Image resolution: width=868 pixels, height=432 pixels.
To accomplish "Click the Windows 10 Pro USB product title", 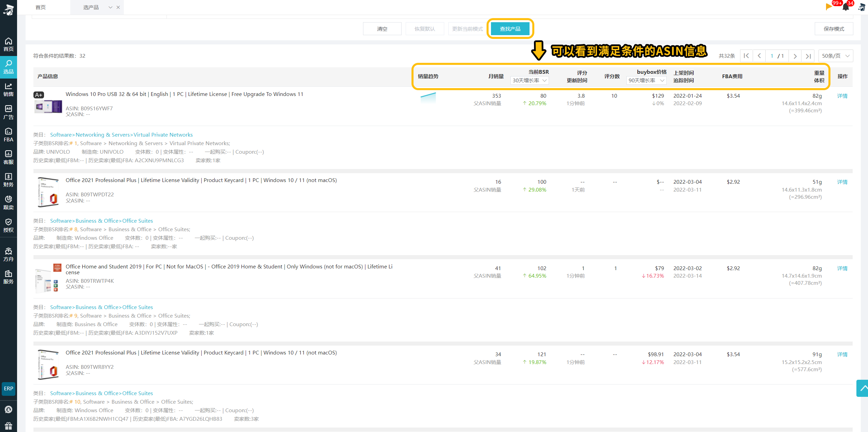I will (x=184, y=94).
